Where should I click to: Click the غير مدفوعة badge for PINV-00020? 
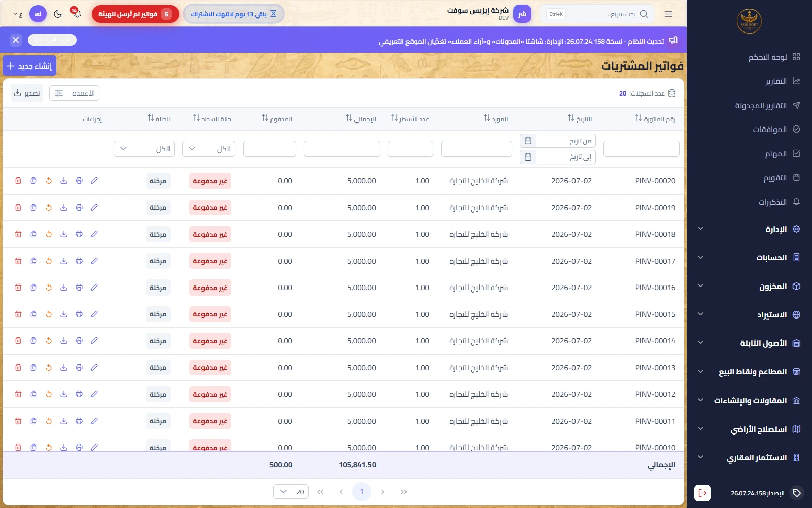(x=211, y=181)
